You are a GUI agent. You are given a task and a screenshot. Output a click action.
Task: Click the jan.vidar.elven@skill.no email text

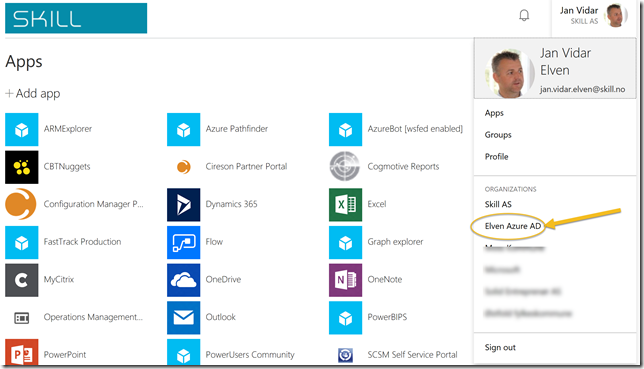[582, 89]
